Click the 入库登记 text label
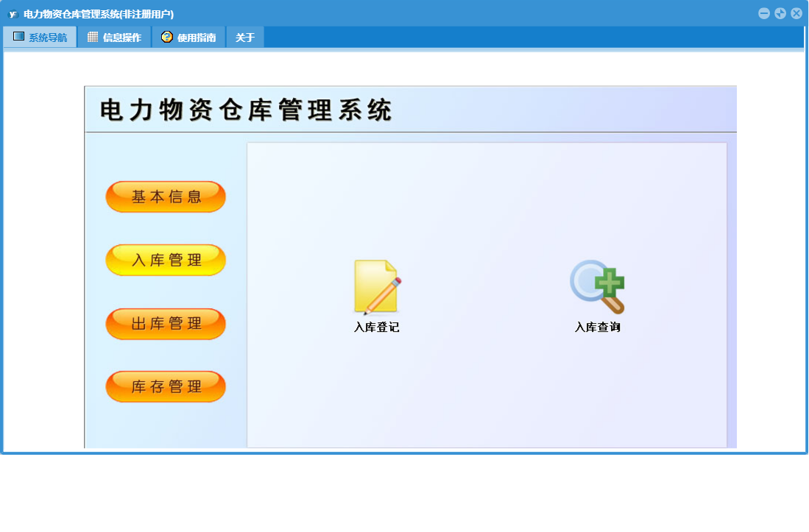 [x=377, y=327]
